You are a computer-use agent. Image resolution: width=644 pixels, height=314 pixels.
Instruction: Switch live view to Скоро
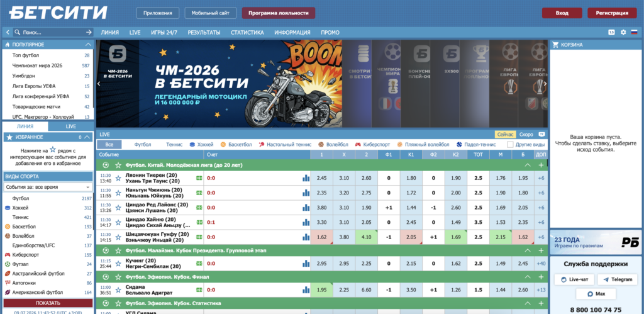click(526, 135)
